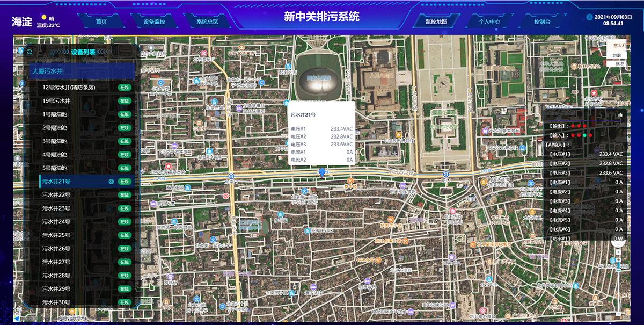Click the map zoom in plus button
The image size is (644, 325).
(x=618, y=259)
